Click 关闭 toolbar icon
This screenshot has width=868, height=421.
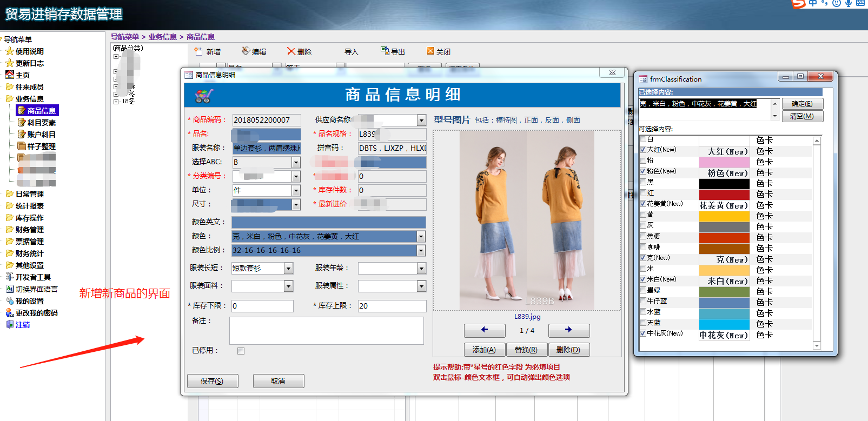point(430,51)
